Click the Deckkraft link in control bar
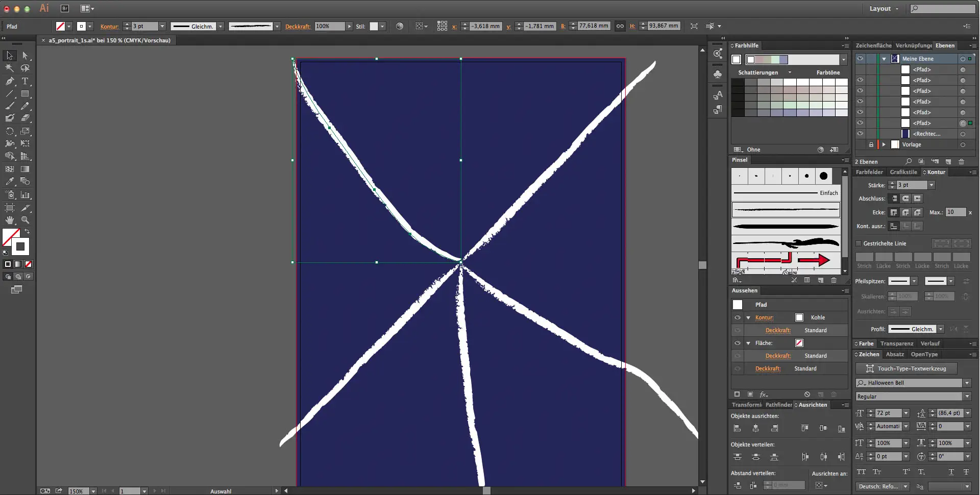This screenshot has width=980, height=495. [298, 27]
